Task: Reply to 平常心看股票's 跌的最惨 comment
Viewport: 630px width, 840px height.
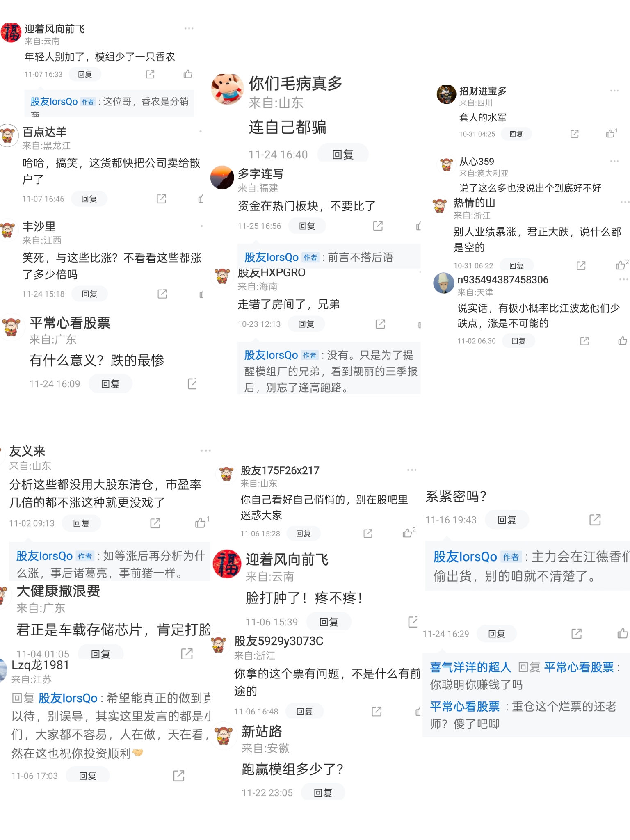Action: coord(110,384)
